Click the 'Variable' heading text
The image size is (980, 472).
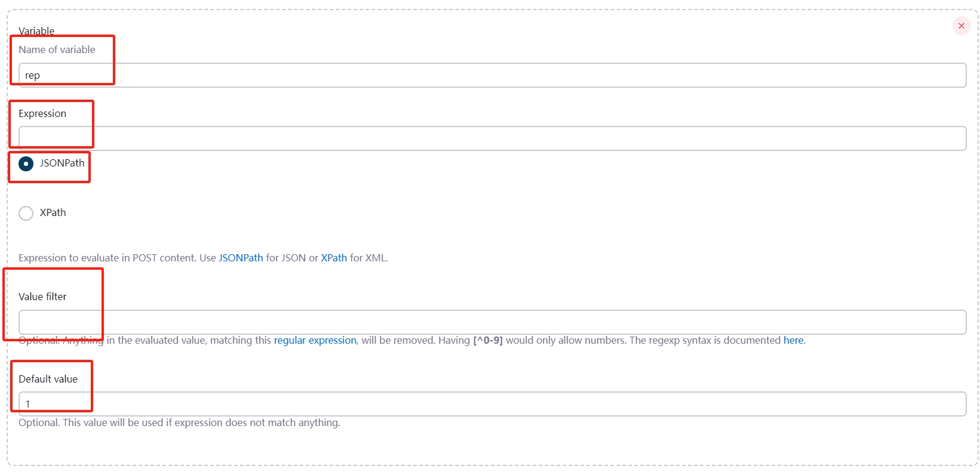click(36, 31)
